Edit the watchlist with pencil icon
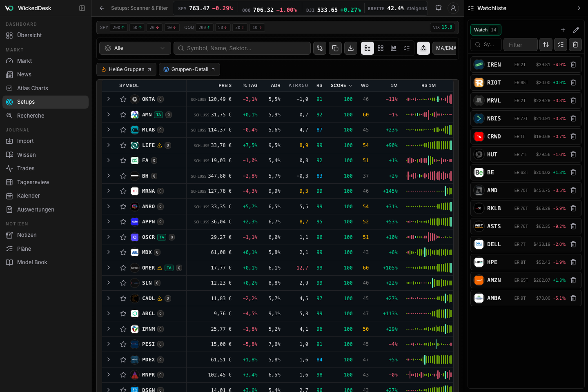 pos(576,30)
